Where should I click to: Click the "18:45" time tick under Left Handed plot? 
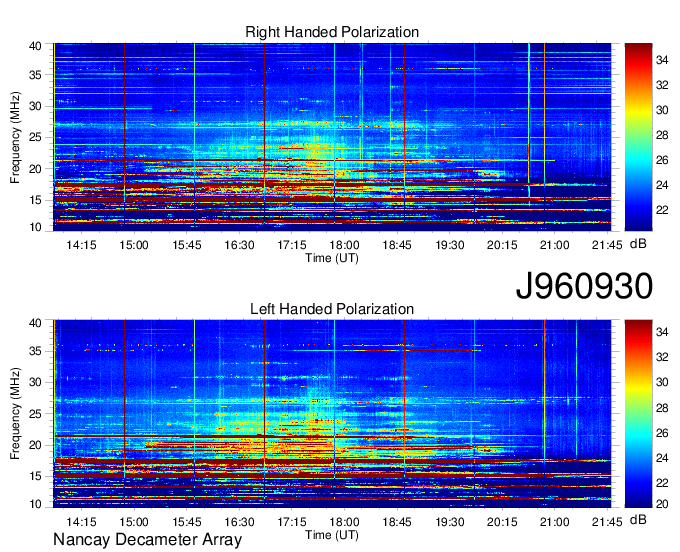(397, 522)
